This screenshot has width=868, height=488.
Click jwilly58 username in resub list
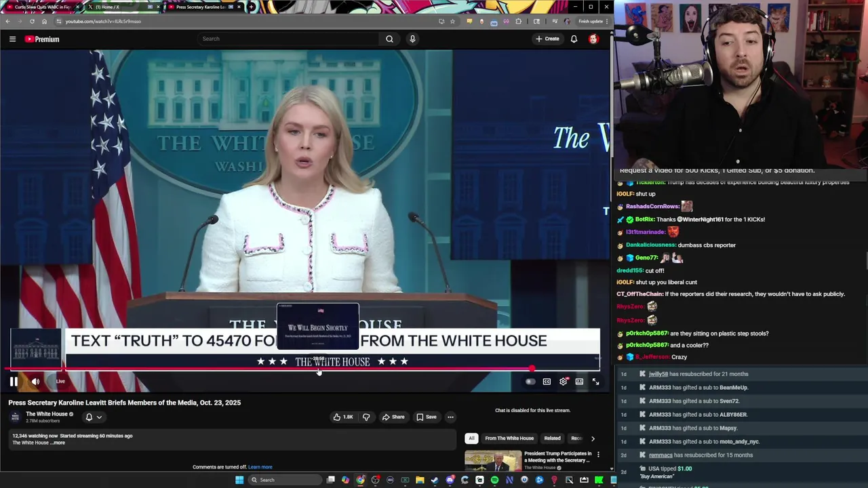[x=658, y=374]
